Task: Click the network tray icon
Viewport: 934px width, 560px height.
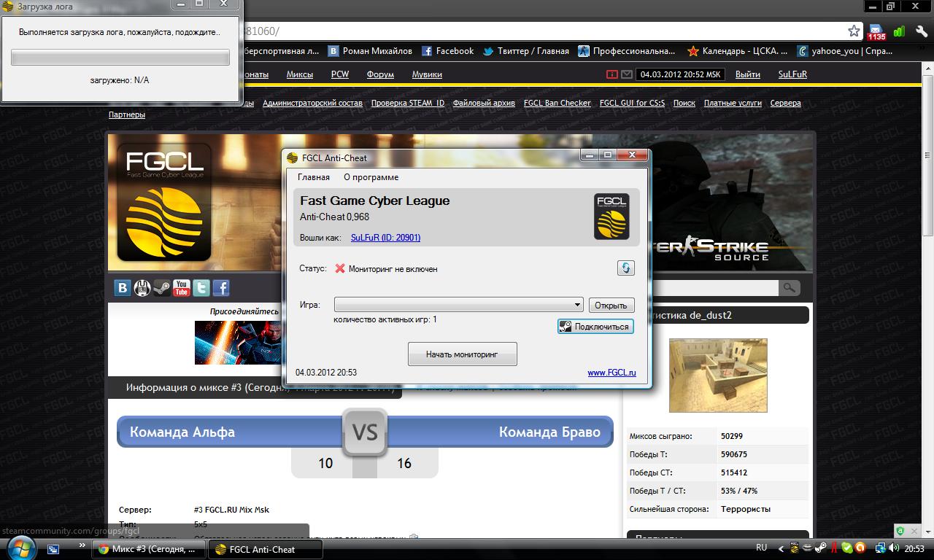Action: [881, 548]
